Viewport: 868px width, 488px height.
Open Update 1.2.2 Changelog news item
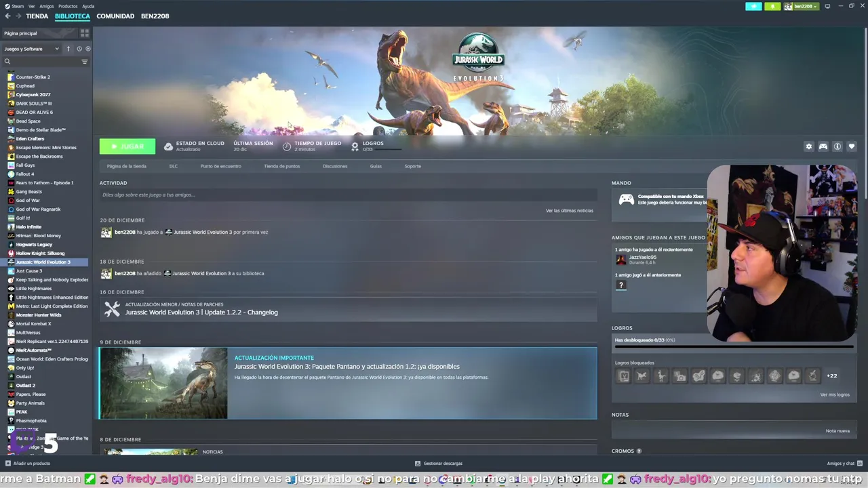[x=349, y=309]
